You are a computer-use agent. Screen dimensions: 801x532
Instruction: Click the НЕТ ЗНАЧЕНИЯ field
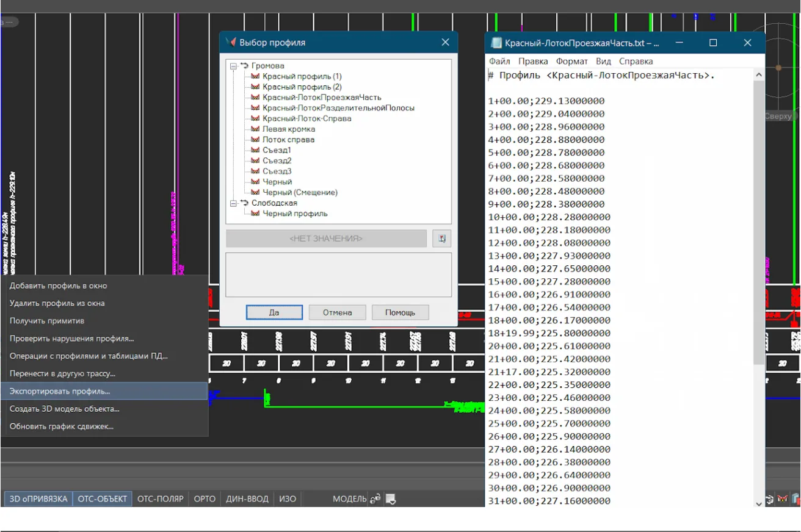pos(326,239)
